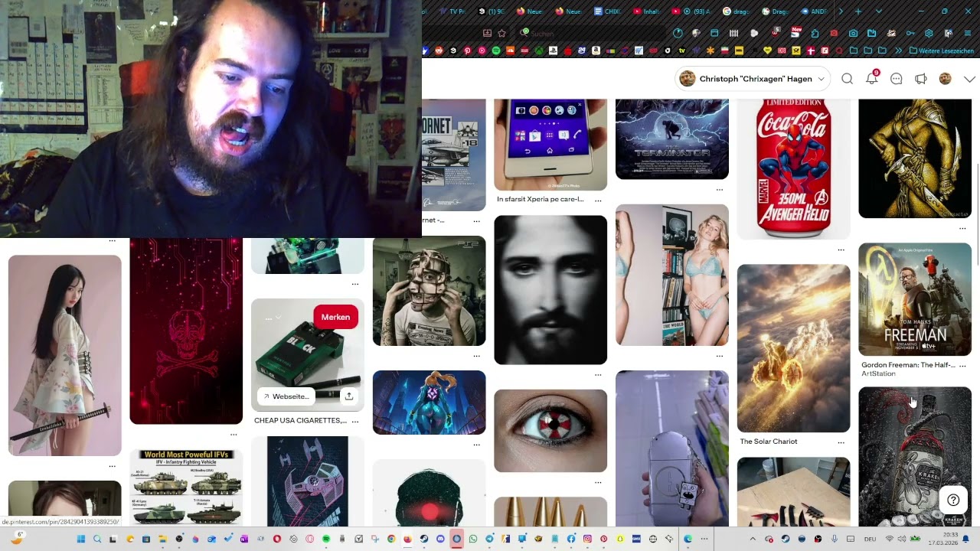Open browser settings gear icon
The width and height of the screenshot is (980, 551).
pos(929,33)
